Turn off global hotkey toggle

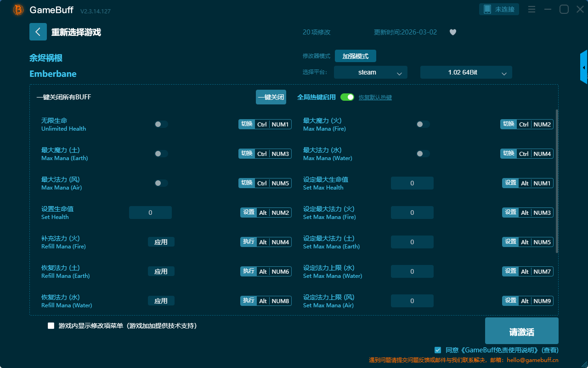(x=347, y=97)
